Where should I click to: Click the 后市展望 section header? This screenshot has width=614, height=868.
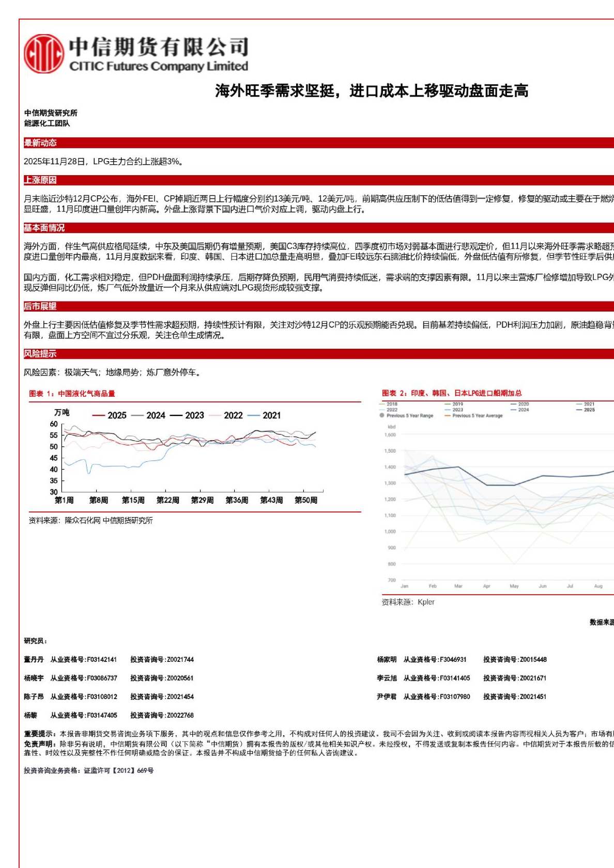[40, 306]
